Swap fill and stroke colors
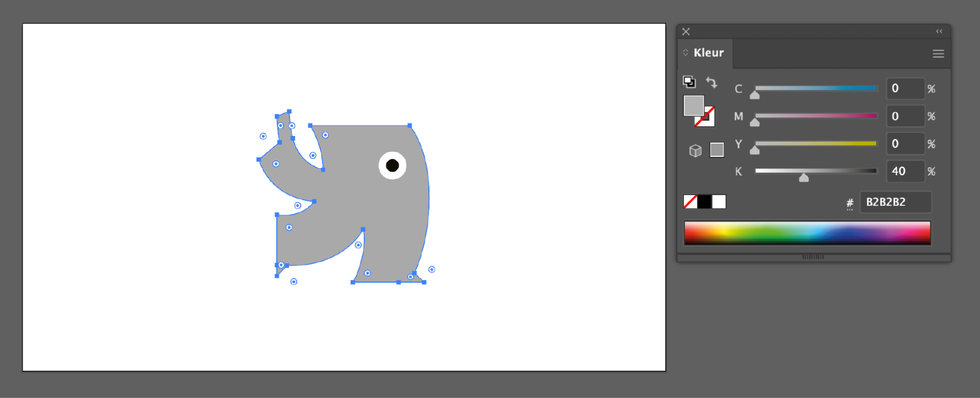Image resolution: width=980 pixels, height=398 pixels. point(712,82)
